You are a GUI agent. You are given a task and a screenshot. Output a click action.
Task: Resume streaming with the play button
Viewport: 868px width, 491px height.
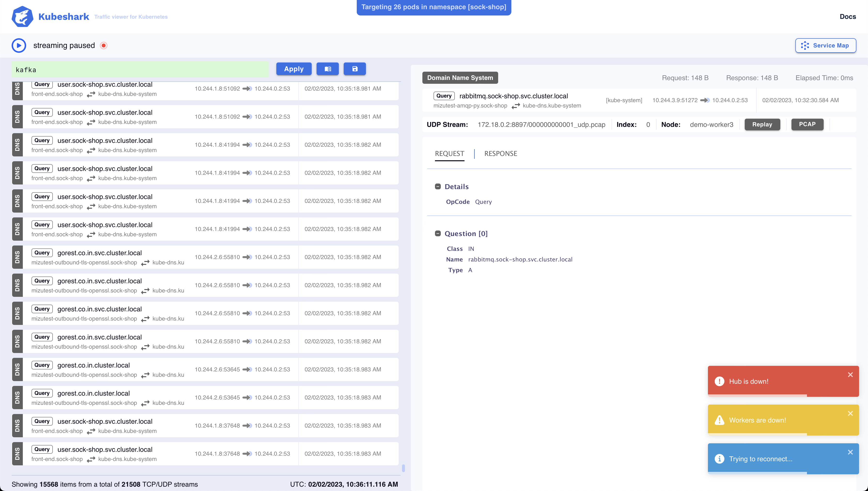click(19, 46)
